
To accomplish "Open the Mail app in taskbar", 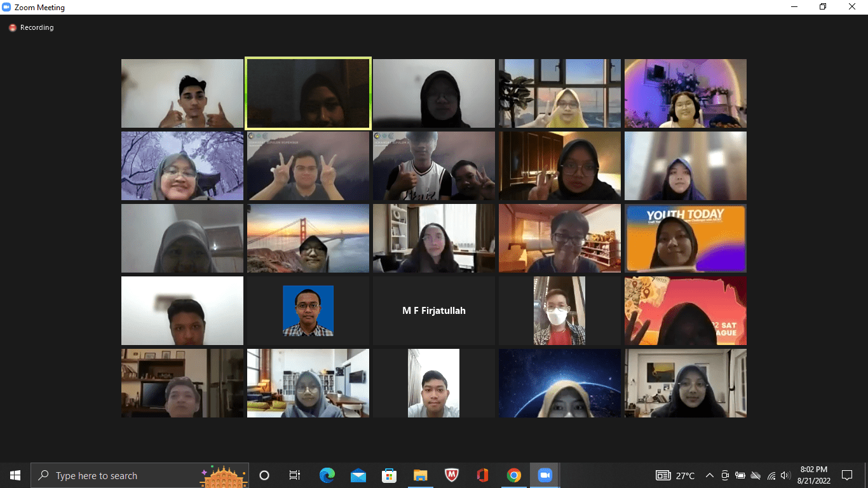I will (x=358, y=475).
